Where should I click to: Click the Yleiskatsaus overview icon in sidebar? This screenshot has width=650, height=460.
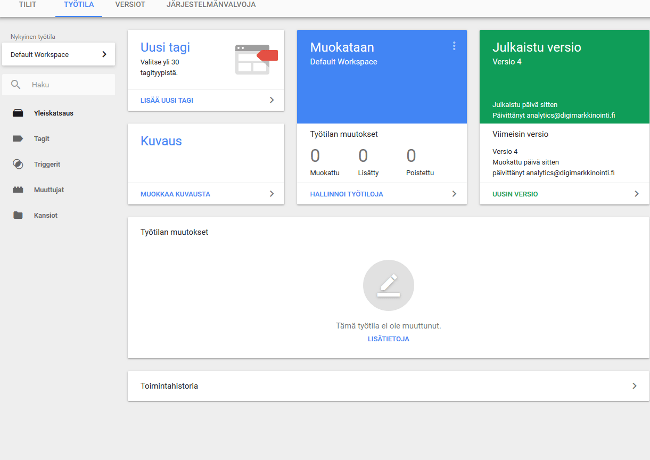click(x=18, y=113)
